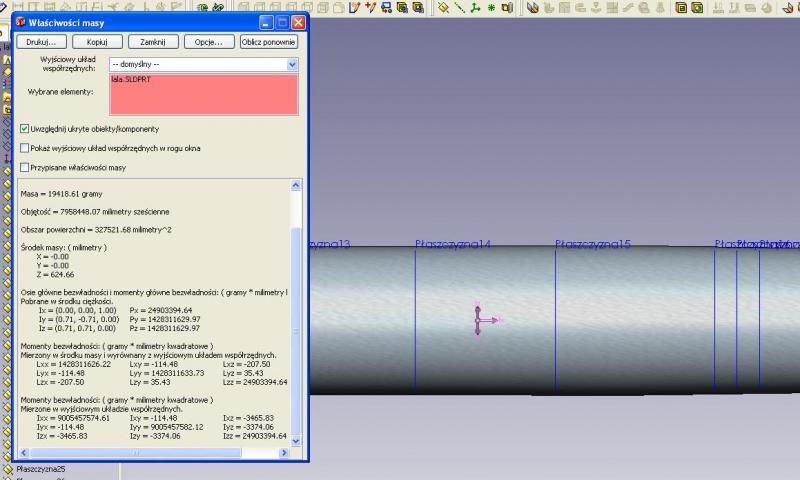The height and width of the screenshot is (480, 800).
Task: Activate the Sketch pencil icon
Action: pos(354,7)
